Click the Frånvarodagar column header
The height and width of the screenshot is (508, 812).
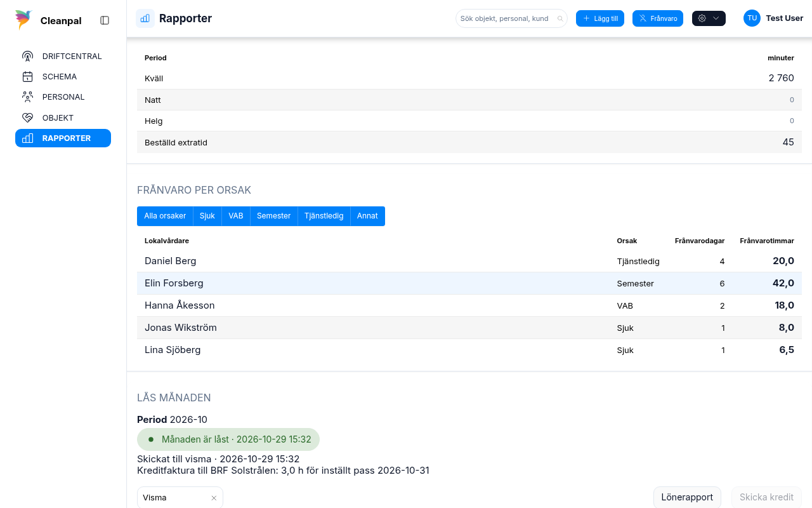coord(700,241)
